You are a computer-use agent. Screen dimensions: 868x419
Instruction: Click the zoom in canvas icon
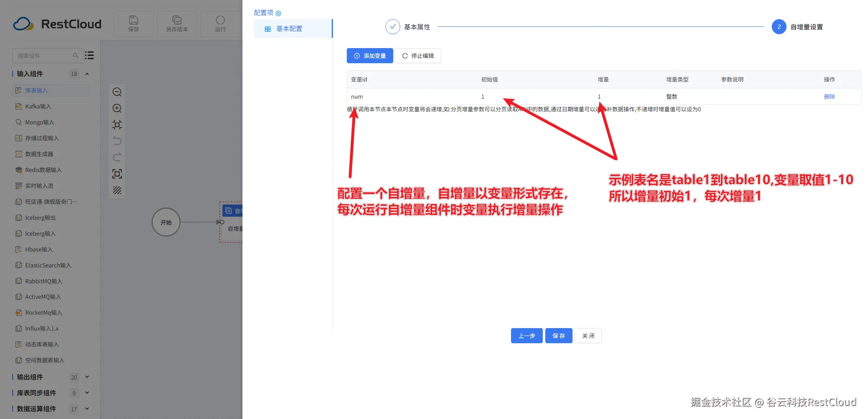[117, 108]
